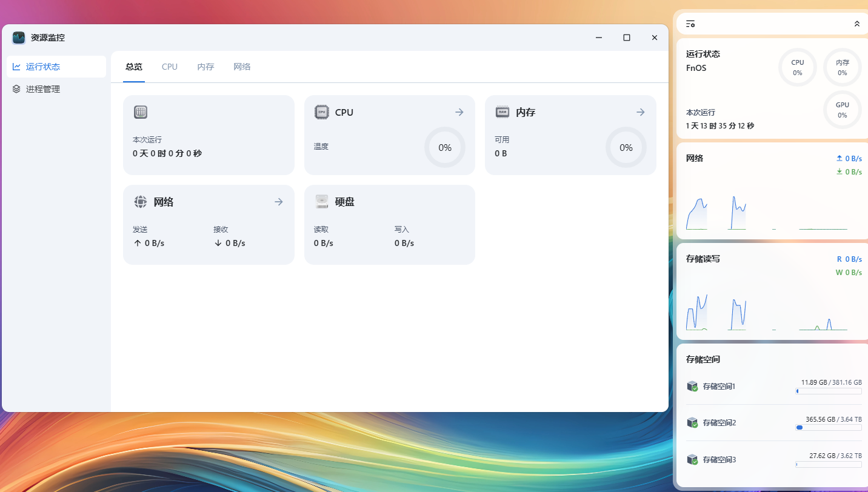The width and height of the screenshot is (868, 492).
Task: Click the 0 天 0 时 0 分 0 秒 uptime
Action: click(167, 153)
